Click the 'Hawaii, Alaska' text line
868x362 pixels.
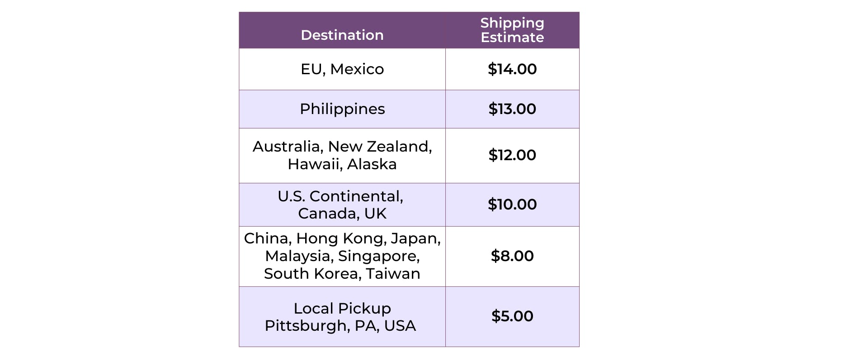[342, 164]
